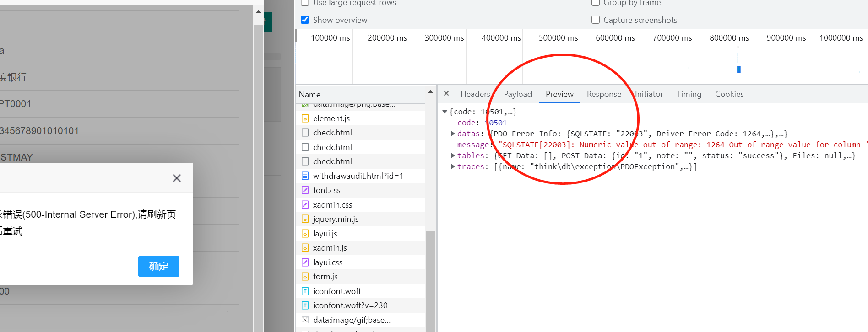Expand the datas node in Preview
The width and height of the screenshot is (868, 332).
pyautogui.click(x=453, y=134)
